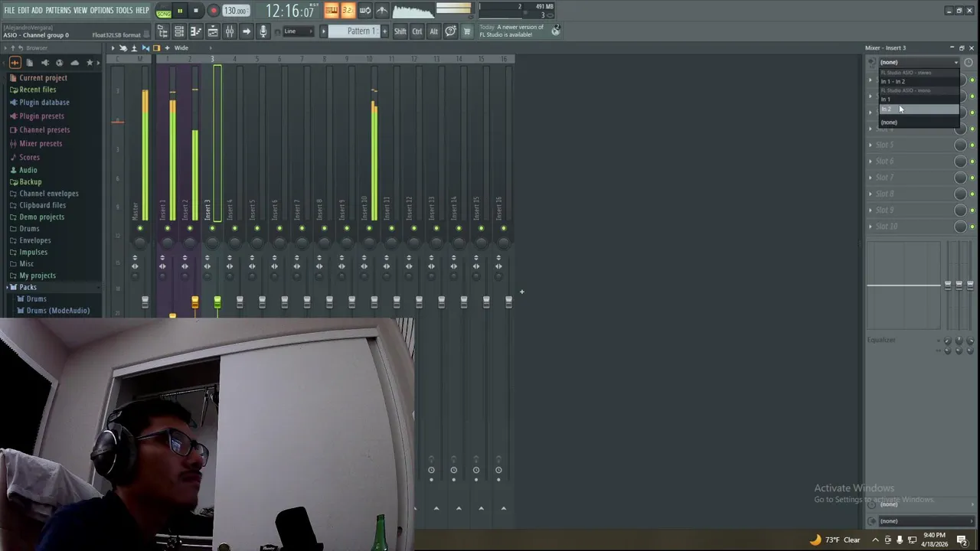Open the Pattern 1 selector
The width and height of the screenshot is (980, 551).
(355, 31)
